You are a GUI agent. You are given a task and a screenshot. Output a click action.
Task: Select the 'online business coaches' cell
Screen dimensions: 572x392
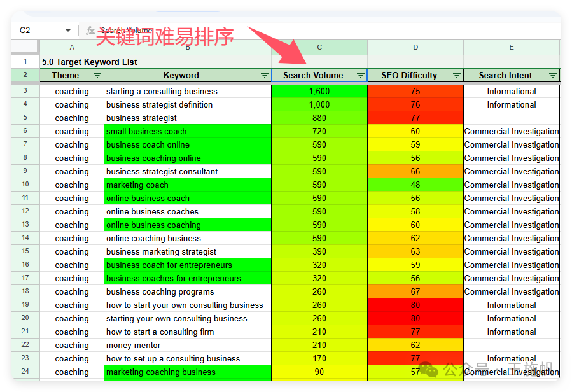click(188, 212)
